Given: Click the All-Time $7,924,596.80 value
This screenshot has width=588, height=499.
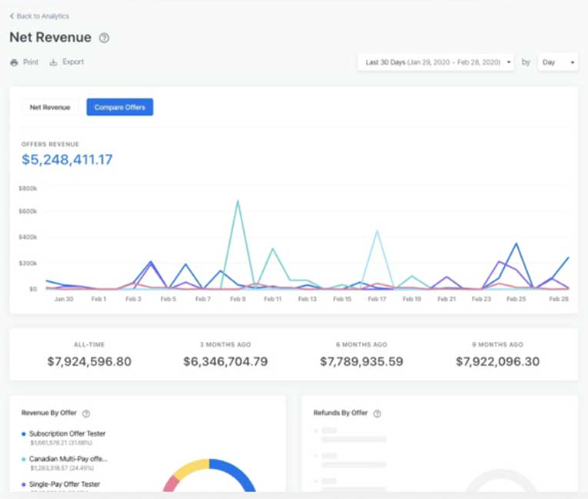Looking at the screenshot, I should click(89, 361).
